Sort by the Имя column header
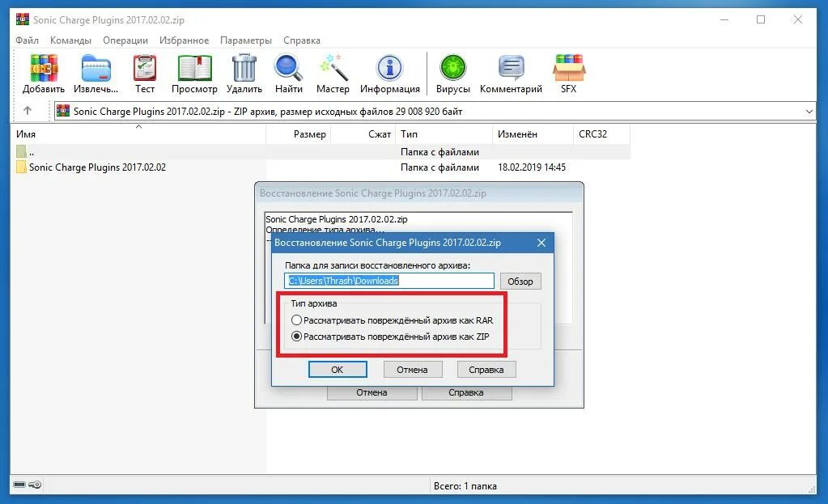The image size is (828, 504). (x=138, y=134)
